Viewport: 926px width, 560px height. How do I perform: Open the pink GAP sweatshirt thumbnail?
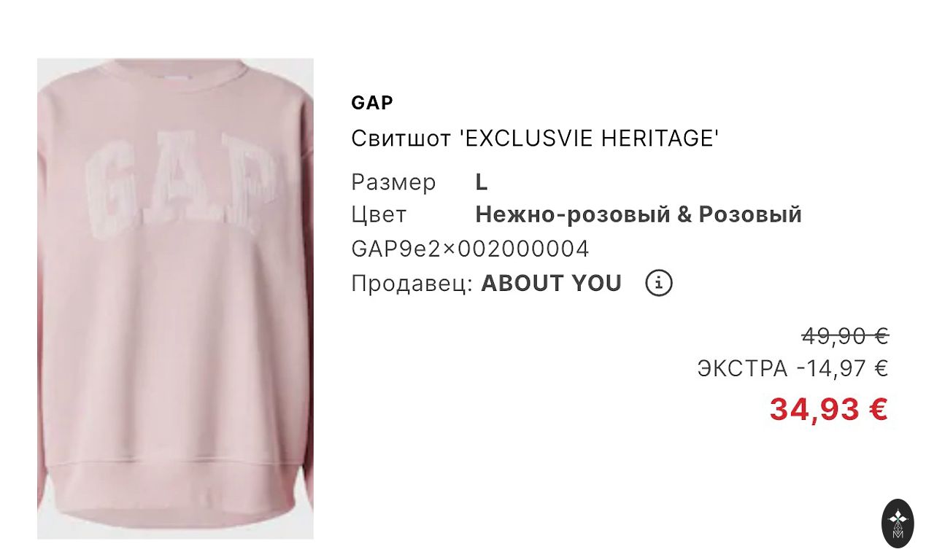175,298
